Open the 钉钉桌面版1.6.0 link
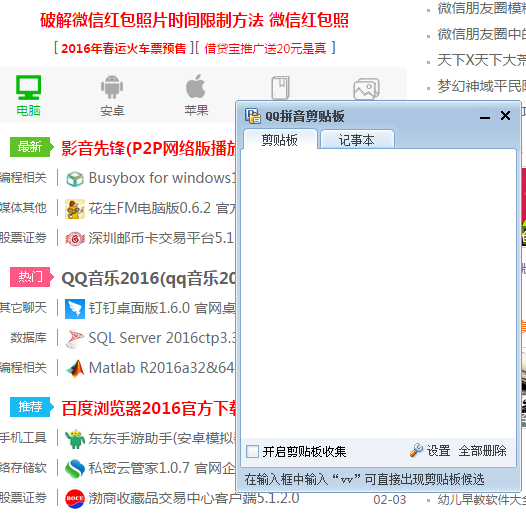 [x=162, y=308]
